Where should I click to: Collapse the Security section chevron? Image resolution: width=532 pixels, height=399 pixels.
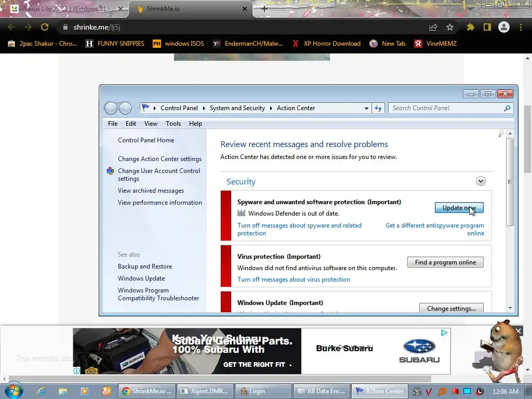[481, 181]
